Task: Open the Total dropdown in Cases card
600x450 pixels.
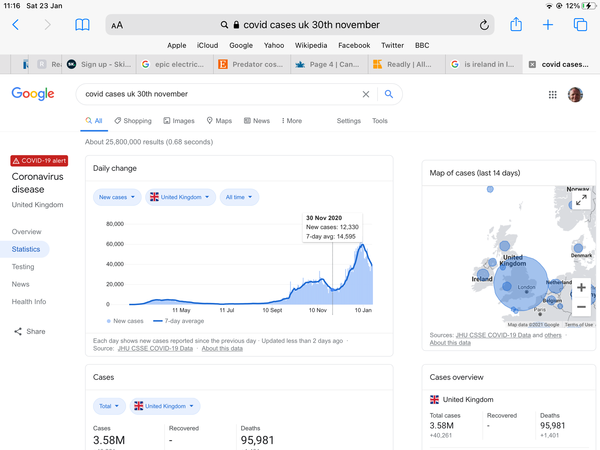Action: (x=109, y=406)
